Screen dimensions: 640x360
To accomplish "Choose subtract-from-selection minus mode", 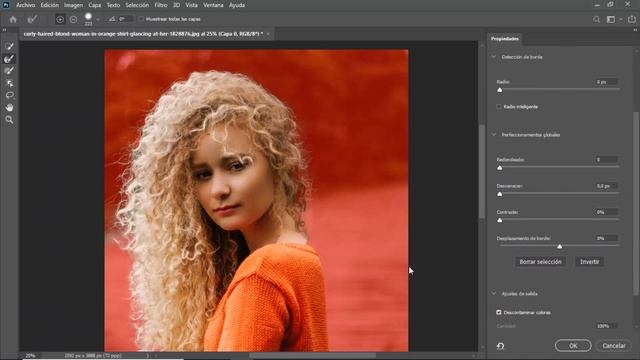I will point(73,19).
